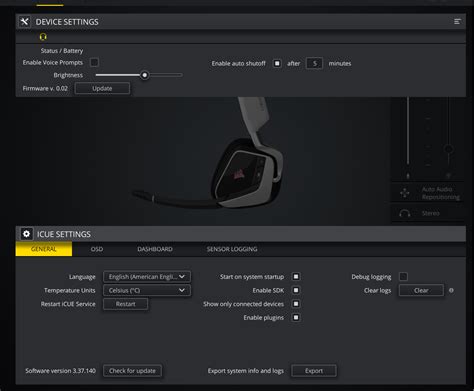Click the Auto Audio Repositioning label
The image size is (474, 391).
coord(441,193)
